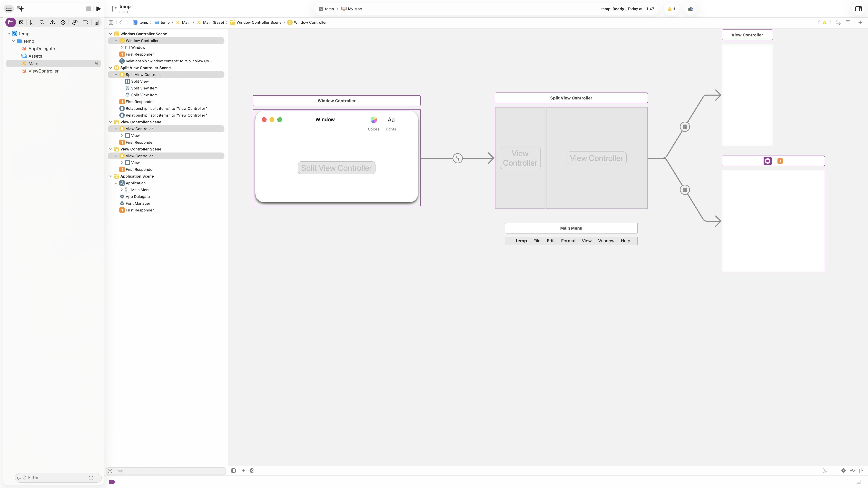The width and height of the screenshot is (868, 488).
Task: Open the Bookmark navigator icon
Action: (x=31, y=22)
